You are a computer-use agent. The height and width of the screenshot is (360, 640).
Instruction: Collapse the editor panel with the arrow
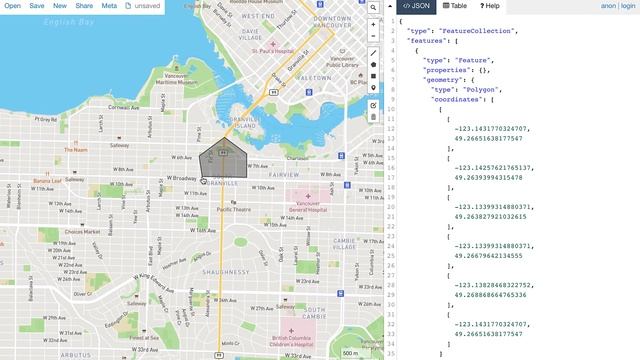tap(390, 6)
